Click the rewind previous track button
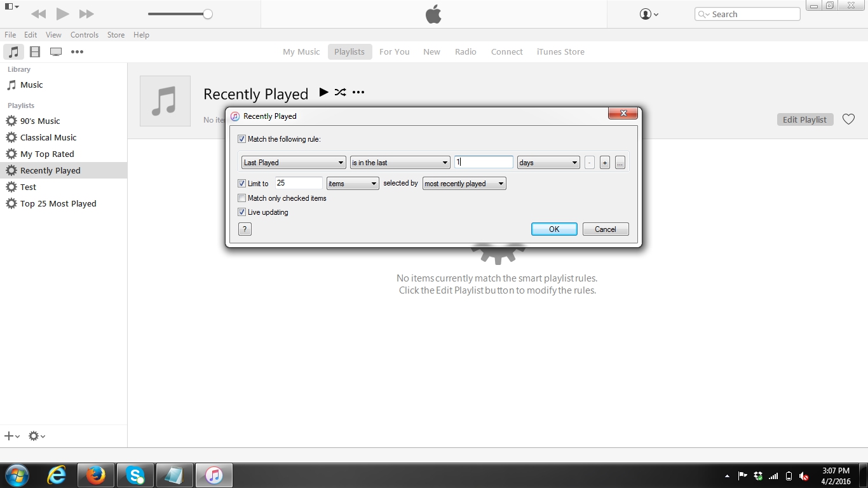Screen dimensions: 868x488 tap(38, 14)
